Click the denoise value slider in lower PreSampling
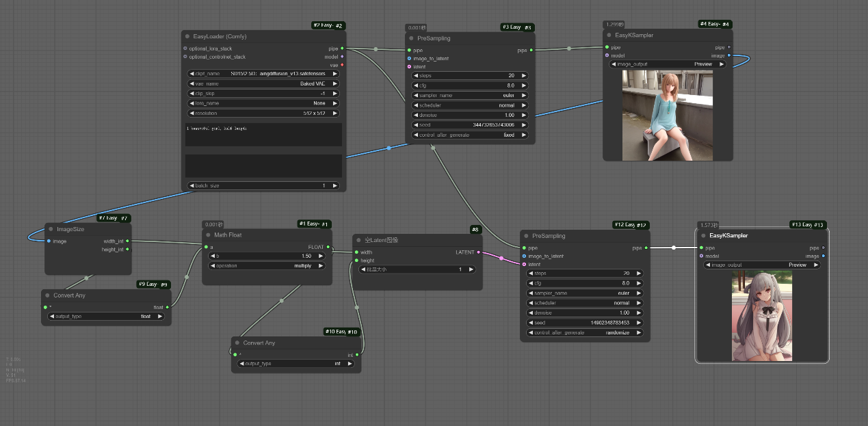The image size is (868, 426). 584,312
